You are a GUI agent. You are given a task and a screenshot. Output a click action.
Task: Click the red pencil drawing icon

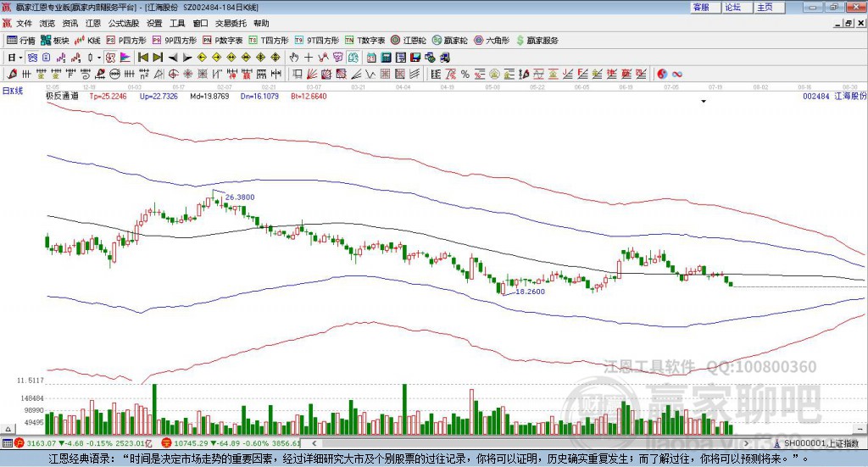(12, 74)
